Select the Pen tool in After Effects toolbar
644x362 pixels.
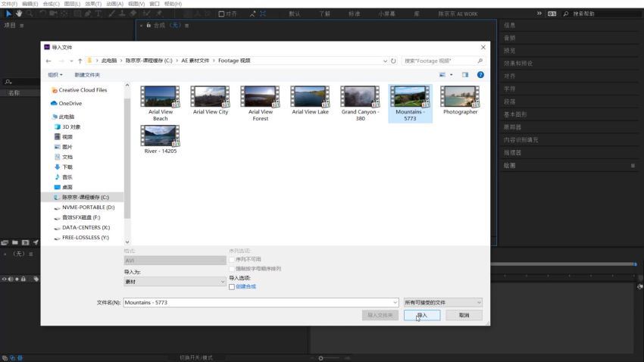pyautogui.click(x=88, y=14)
